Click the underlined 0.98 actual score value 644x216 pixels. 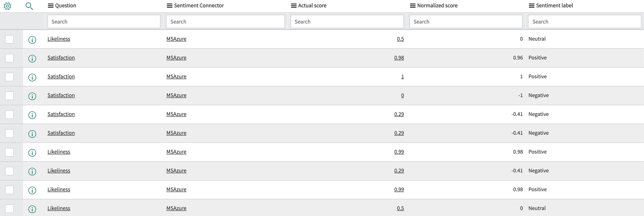(x=399, y=58)
